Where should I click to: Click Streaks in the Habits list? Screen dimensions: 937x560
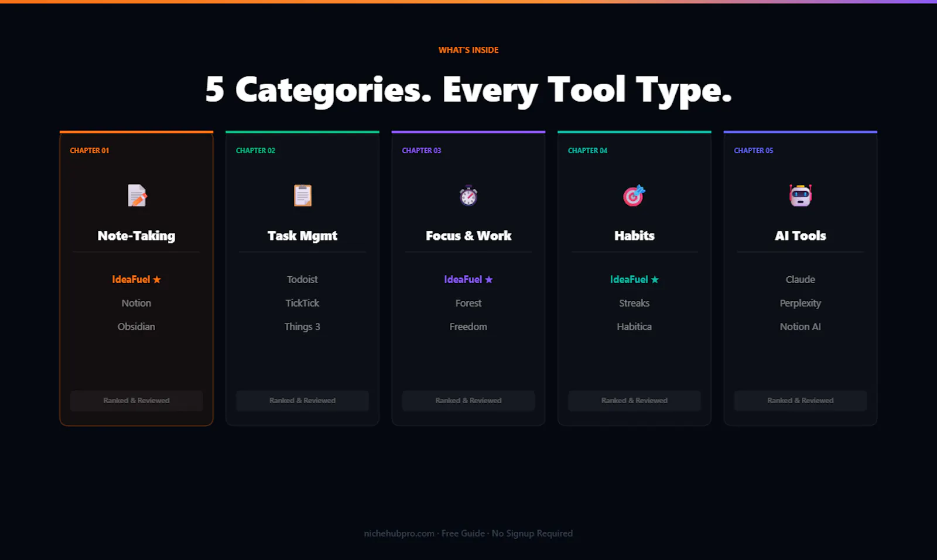[x=634, y=303]
